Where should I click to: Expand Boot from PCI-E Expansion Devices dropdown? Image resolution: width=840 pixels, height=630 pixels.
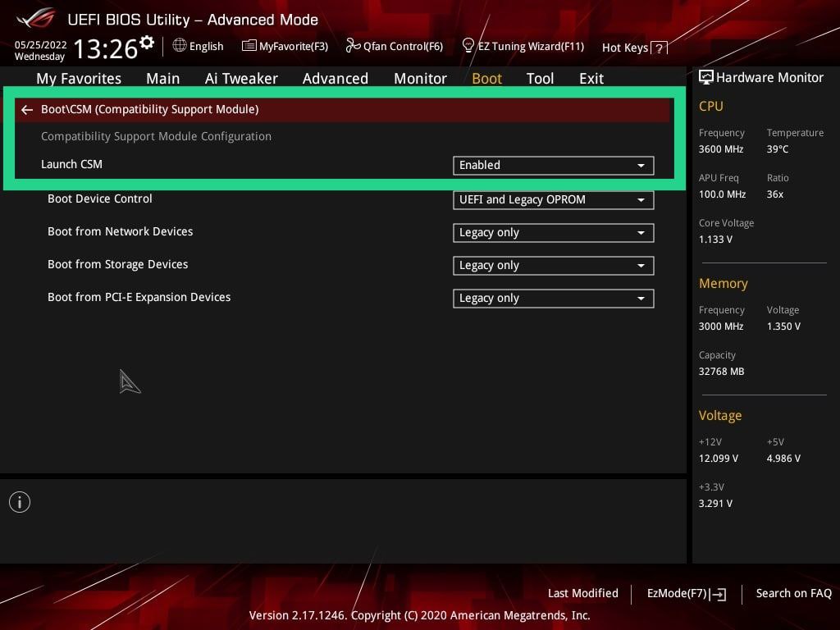coord(553,298)
